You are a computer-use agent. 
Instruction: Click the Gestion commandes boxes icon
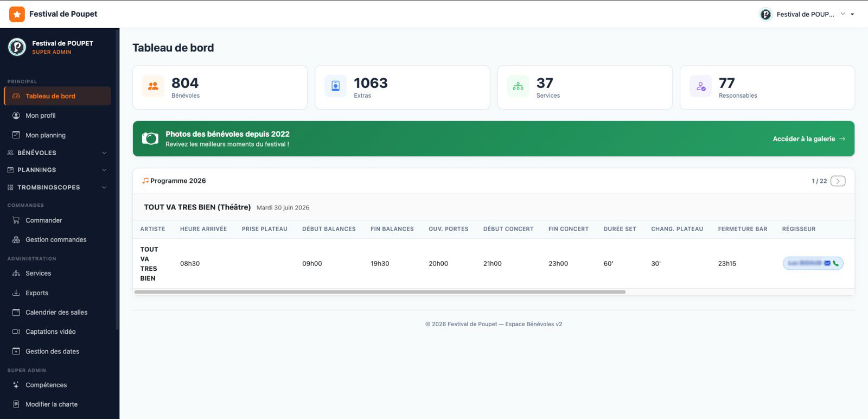[16, 240]
